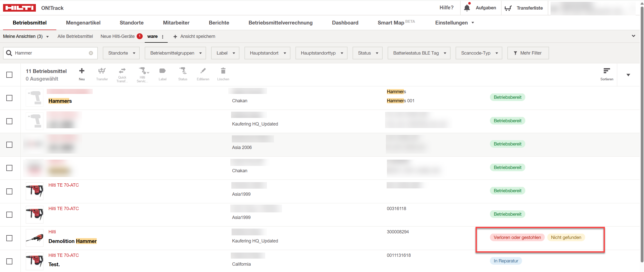Click the Hilti logo
The image size is (644, 272).
point(19,8)
